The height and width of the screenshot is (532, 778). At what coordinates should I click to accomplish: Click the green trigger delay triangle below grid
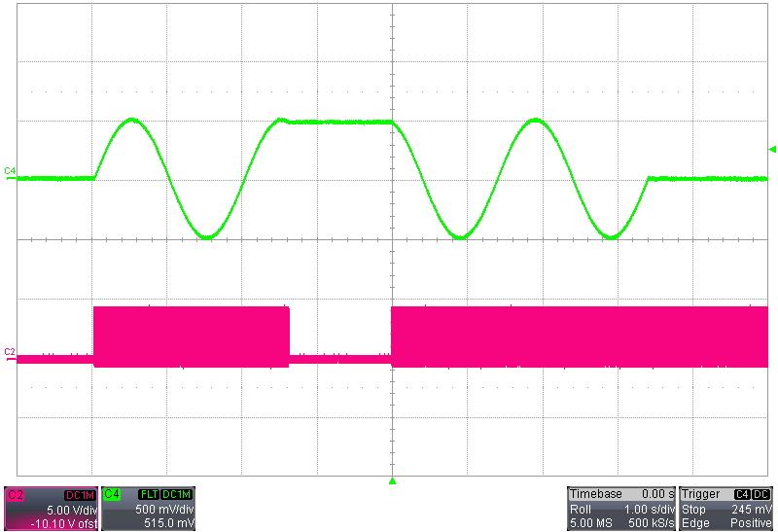393,480
